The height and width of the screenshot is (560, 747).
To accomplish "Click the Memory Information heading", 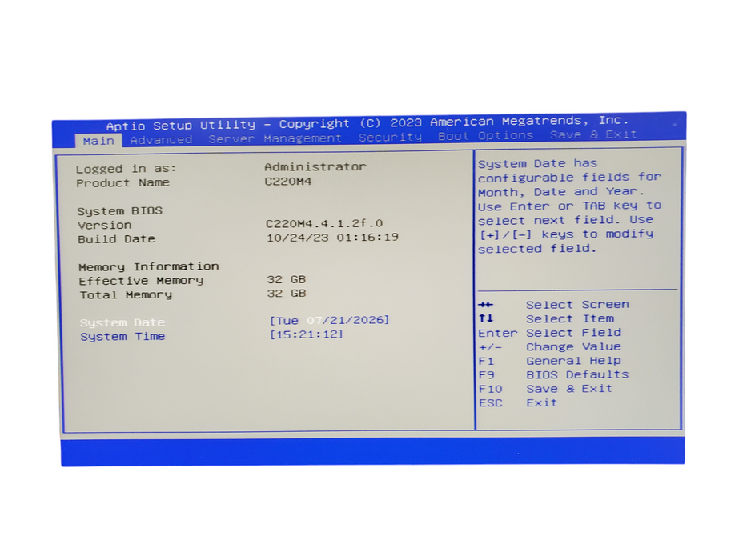I will point(149,266).
